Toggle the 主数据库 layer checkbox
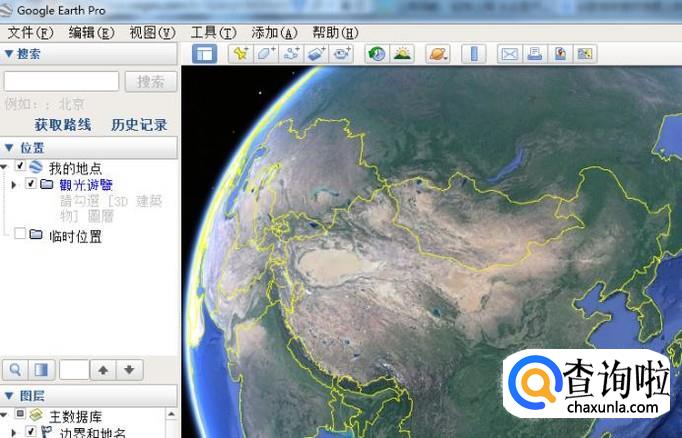682x438 pixels. point(20,414)
